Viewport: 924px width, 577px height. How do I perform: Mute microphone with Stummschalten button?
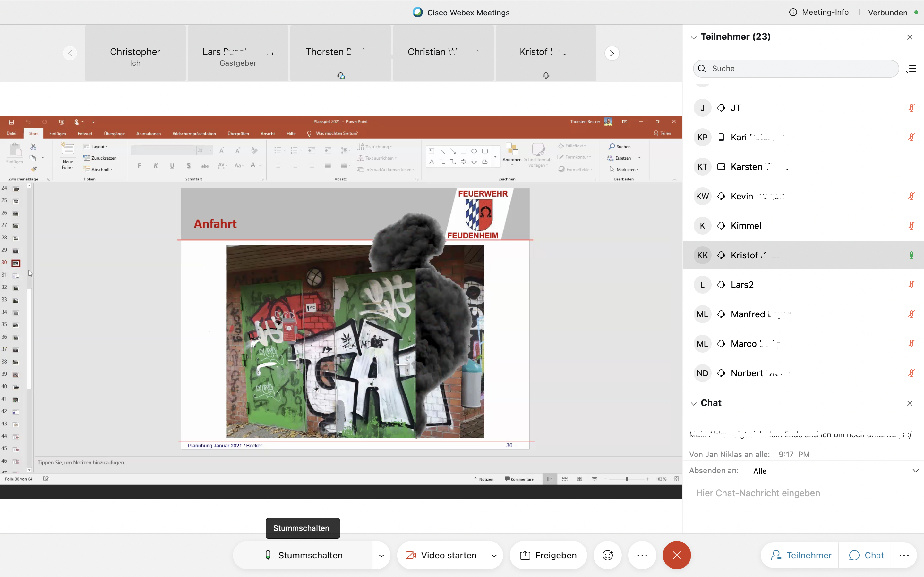point(304,555)
